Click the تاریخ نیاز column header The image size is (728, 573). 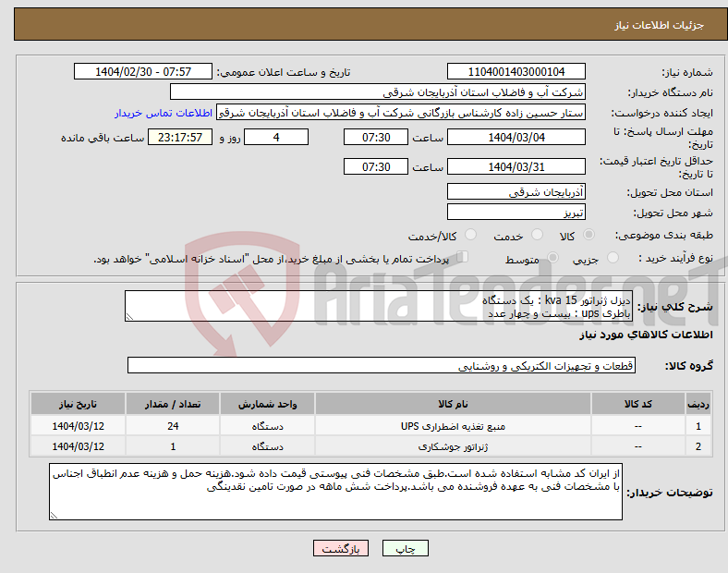pos(78,404)
